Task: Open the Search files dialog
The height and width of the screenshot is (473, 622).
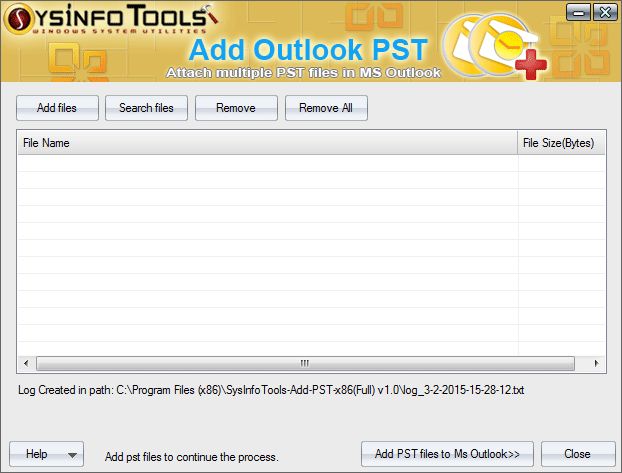Action: coord(146,108)
